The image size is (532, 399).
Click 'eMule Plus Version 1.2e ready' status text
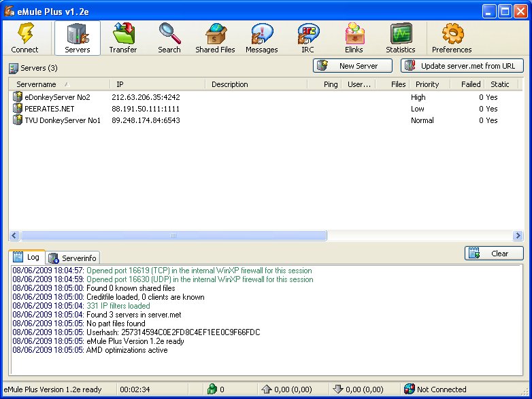pyautogui.click(x=52, y=389)
